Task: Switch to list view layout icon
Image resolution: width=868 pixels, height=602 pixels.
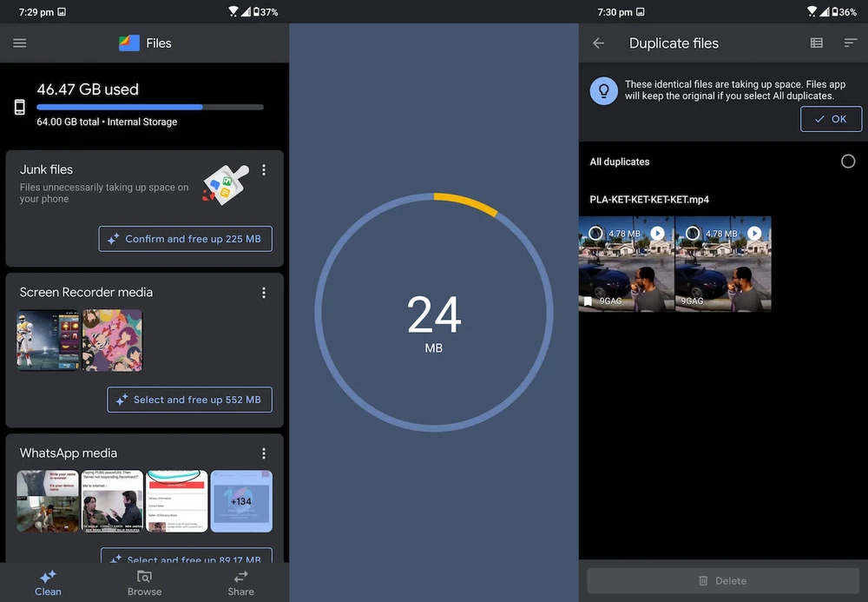Action: pos(816,43)
